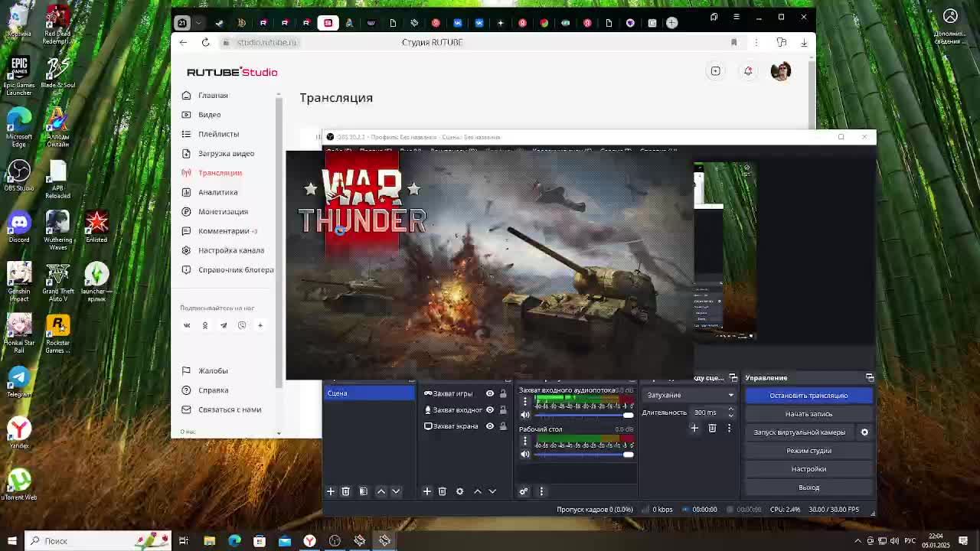Delete the selected scene in OBS
This screenshot has width=980, height=551.
(x=345, y=491)
